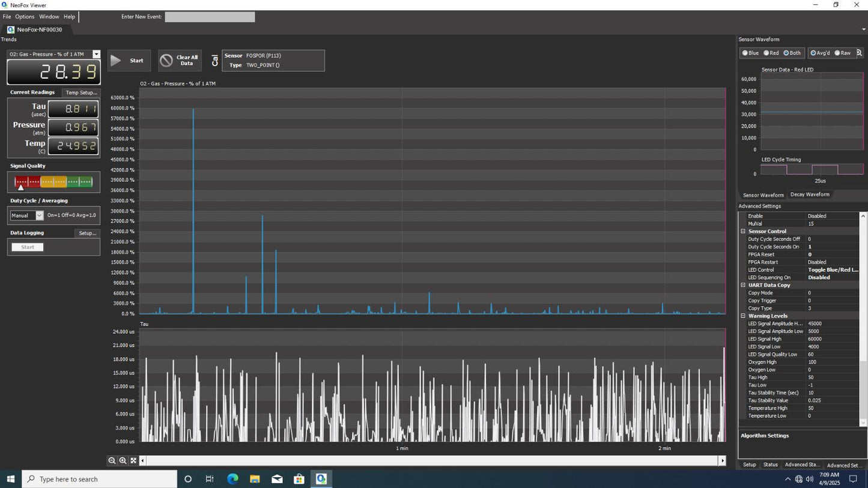The height and width of the screenshot is (488, 868).
Task: Switch waveform to Raw data
Action: [837, 53]
